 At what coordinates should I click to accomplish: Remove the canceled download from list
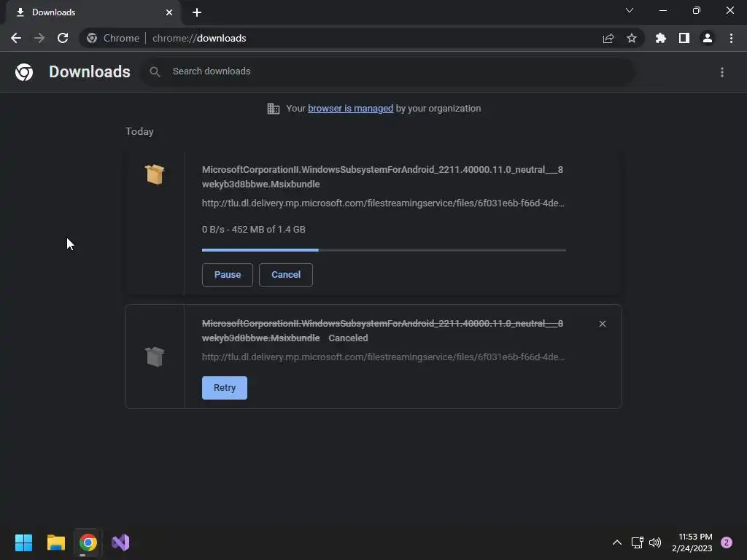click(602, 324)
